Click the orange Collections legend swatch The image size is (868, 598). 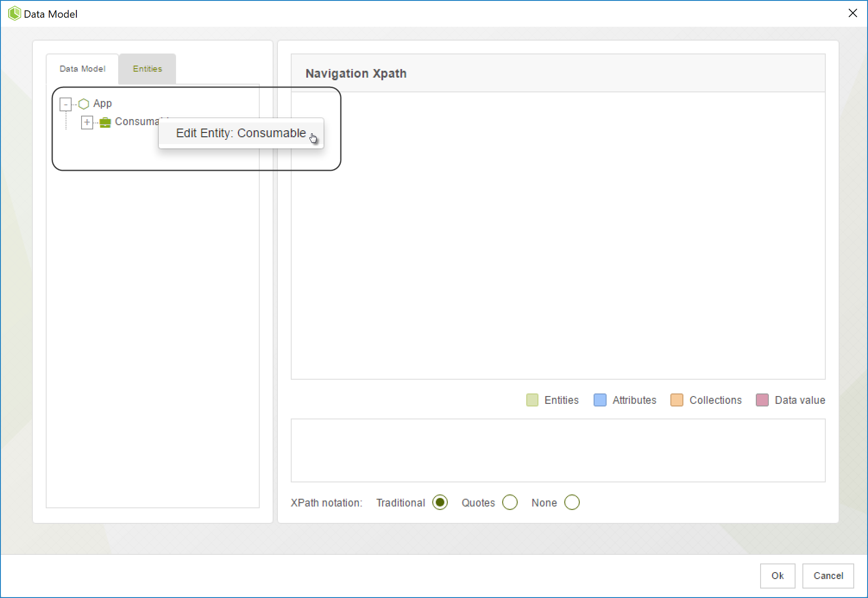tap(676, 400)
